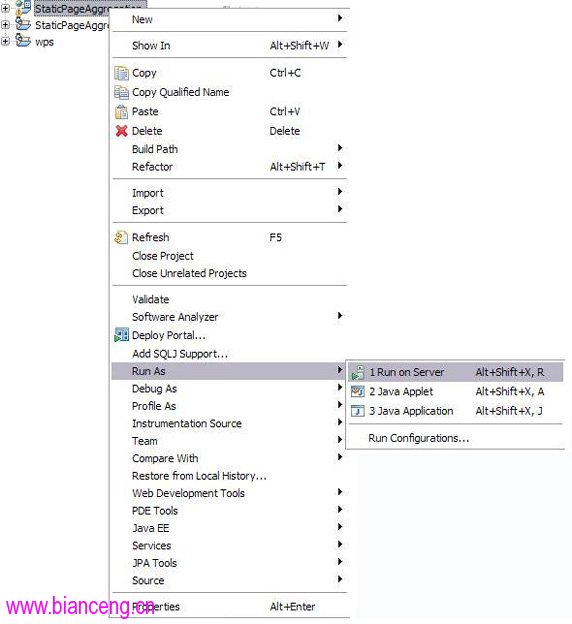Choose 1 Run on Server
The width and height of the screenshot is (572, 624).
(456, 372)
